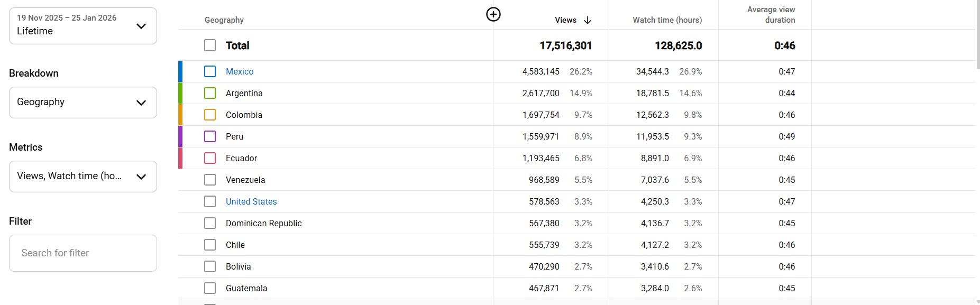Toggle the Ecuador checkbox

click(210, 158)
